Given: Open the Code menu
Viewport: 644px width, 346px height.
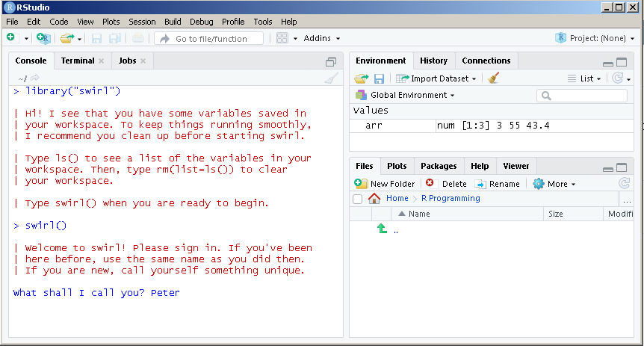Looking at the screenshot, I should tap(59, 22).
